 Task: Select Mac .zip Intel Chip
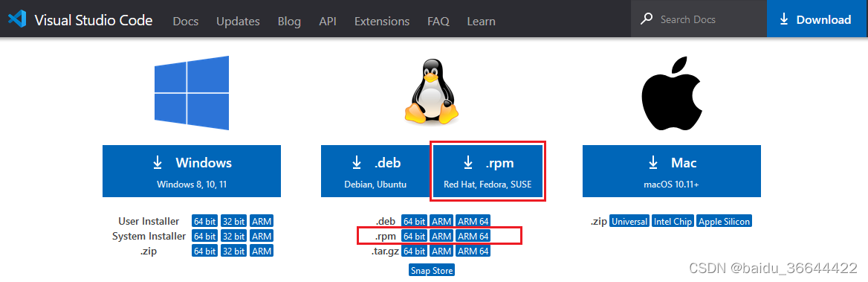[673, 221]
